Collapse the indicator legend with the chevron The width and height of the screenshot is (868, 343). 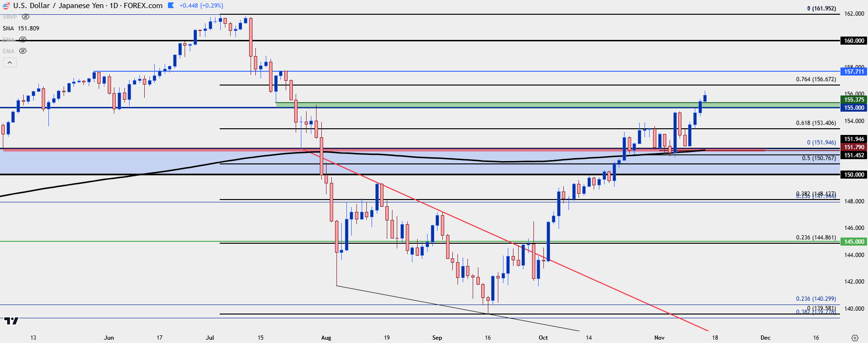pos(9,62)
